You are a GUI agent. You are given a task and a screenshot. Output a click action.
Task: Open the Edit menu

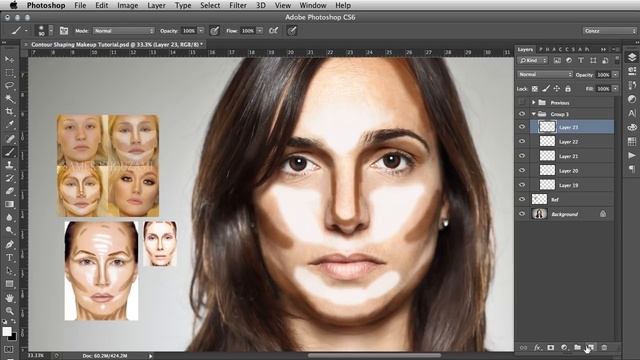pos(102,5)
